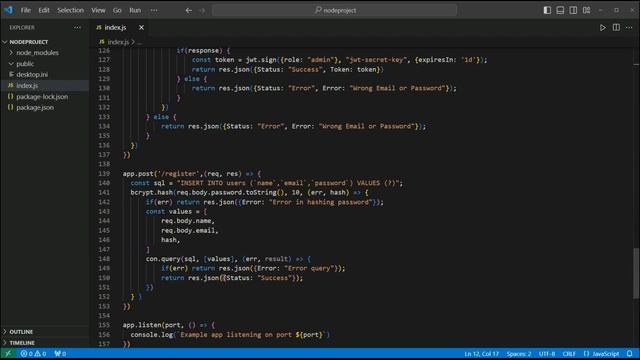Open the Selection menu

point(70,10)
